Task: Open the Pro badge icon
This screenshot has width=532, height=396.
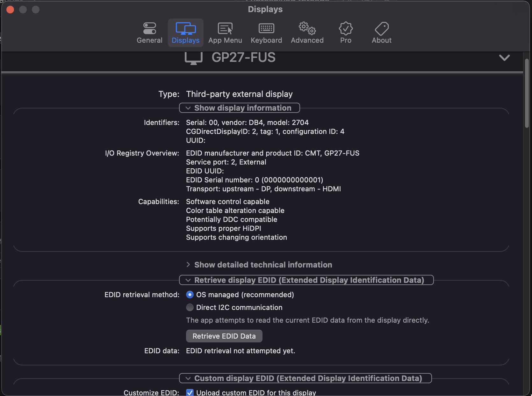Action: [346, 28]
